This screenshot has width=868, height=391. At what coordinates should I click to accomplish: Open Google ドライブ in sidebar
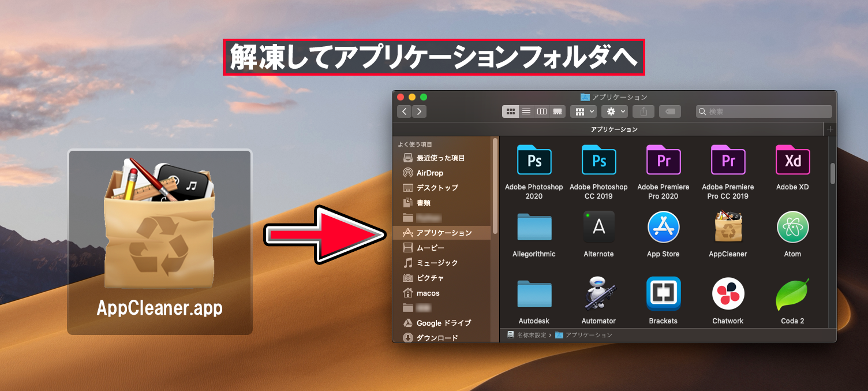click(442, 323)
